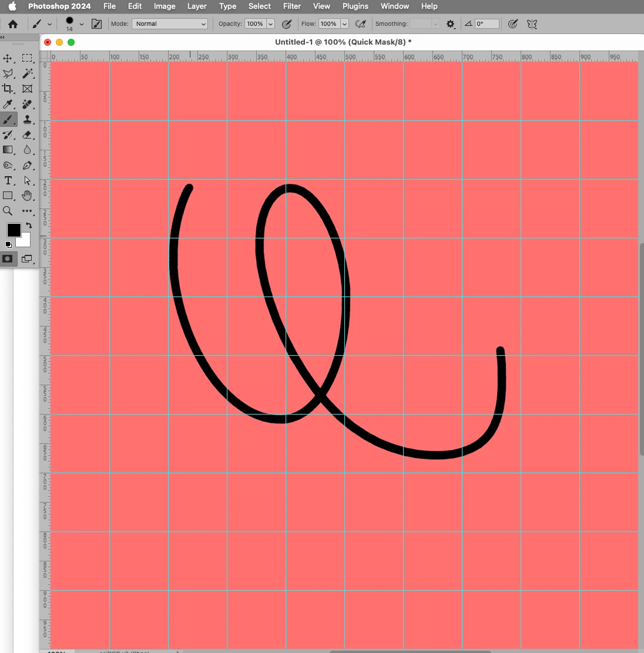Click the Home button in options bar
The image size is (644, 653).
[13, 24]
